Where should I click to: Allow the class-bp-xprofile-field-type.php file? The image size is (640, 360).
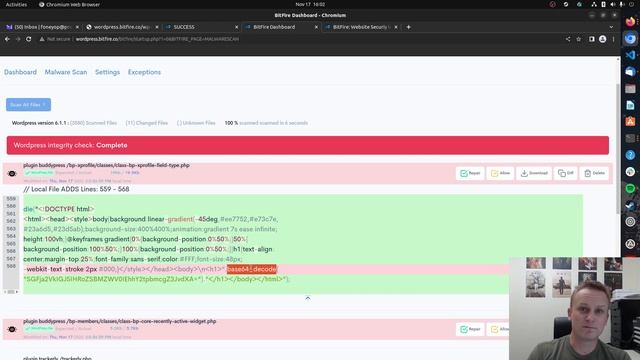tap(500, 173)
